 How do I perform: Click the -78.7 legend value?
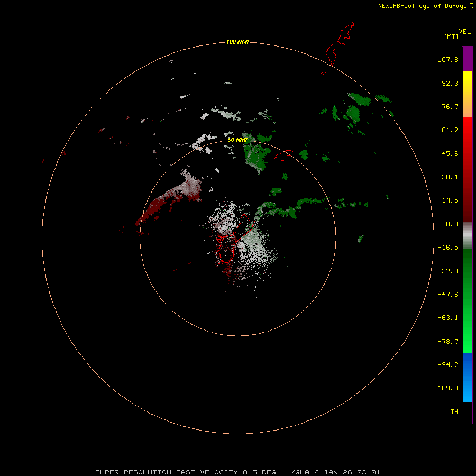coord(448,342)
